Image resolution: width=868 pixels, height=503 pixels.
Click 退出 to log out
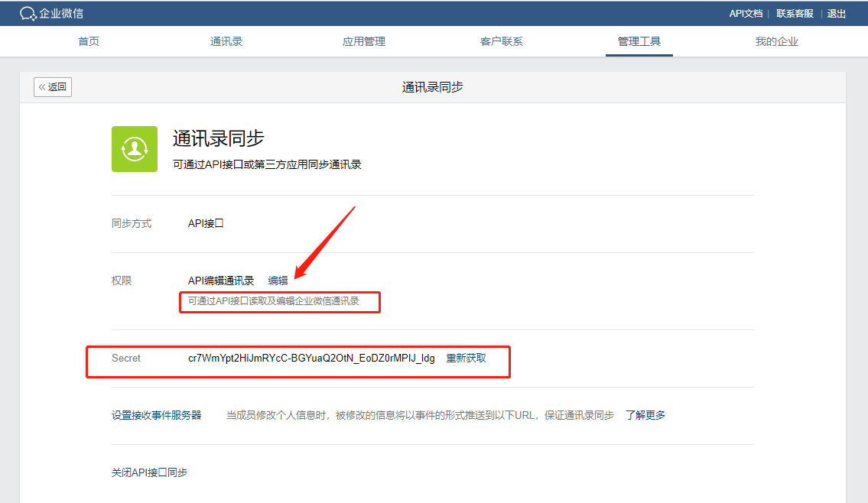click(837, 14)
